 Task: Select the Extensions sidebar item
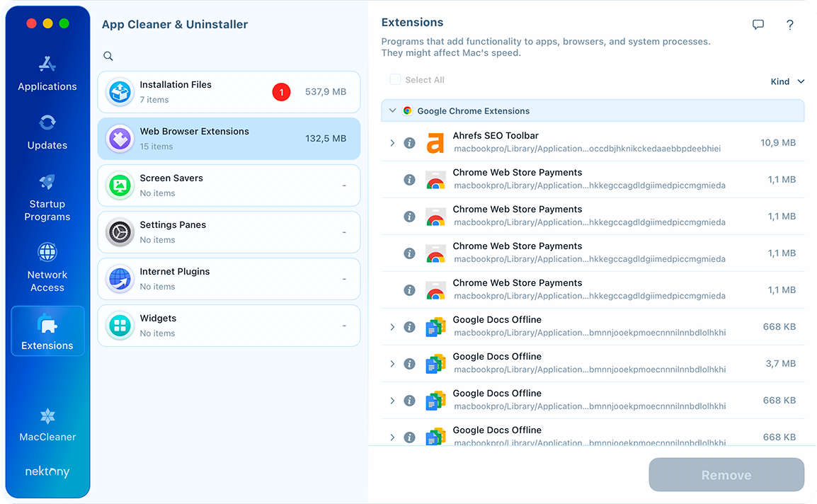[x=47, y=331]
